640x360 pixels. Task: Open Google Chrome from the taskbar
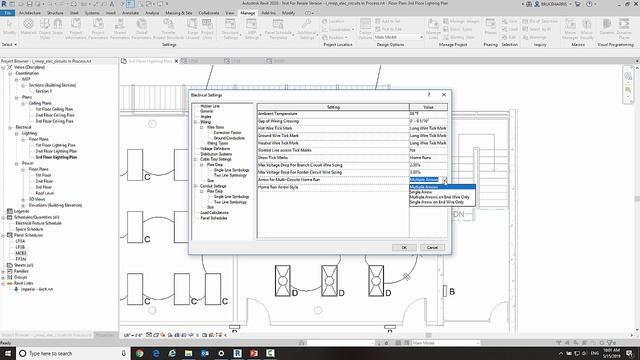point(140,353)
